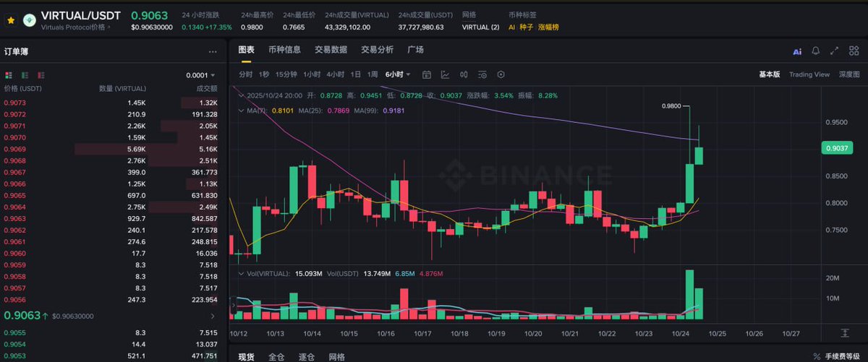Click the percent fee icon
The height and width of the screenshot is (362, 868).
point(817,356)
